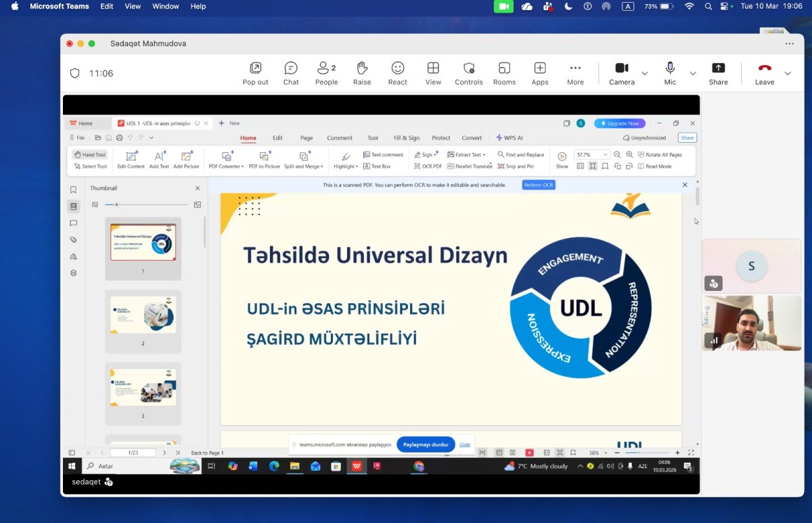Toggle the Camera on or off

pos(621,73)
